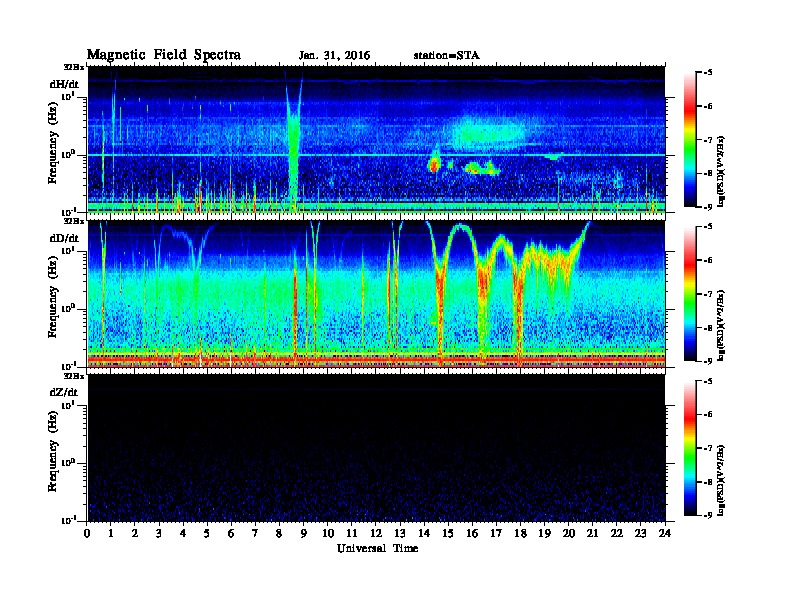Click the 10^0 frequency tick of dH/dt panel
This screenshot has width=792, height=612.
coord(69,154)
